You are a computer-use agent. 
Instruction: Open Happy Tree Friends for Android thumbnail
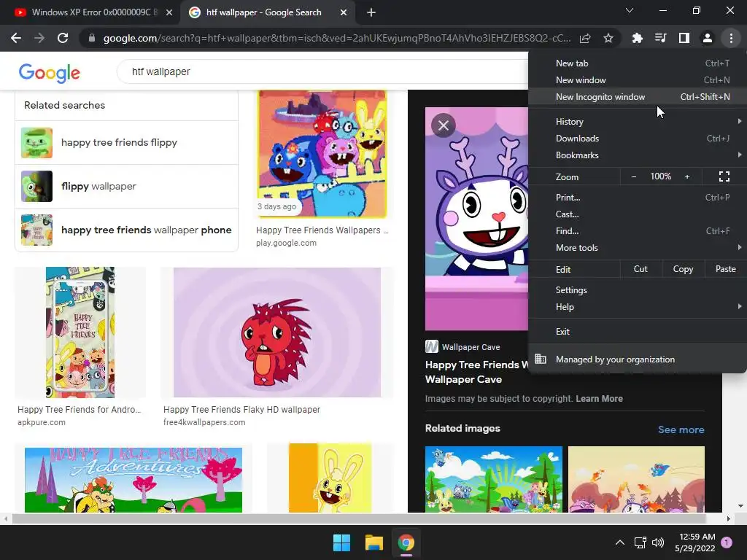click(x=80, y=332)
